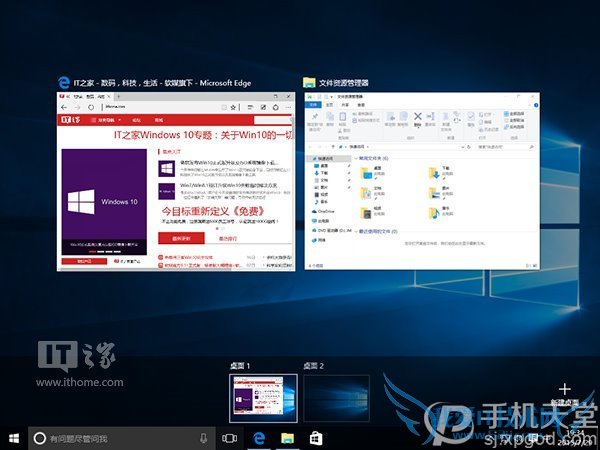Click Favorites star in Edge toolbar
Viewport: 600px width, 450px height.
coord(233,108)
